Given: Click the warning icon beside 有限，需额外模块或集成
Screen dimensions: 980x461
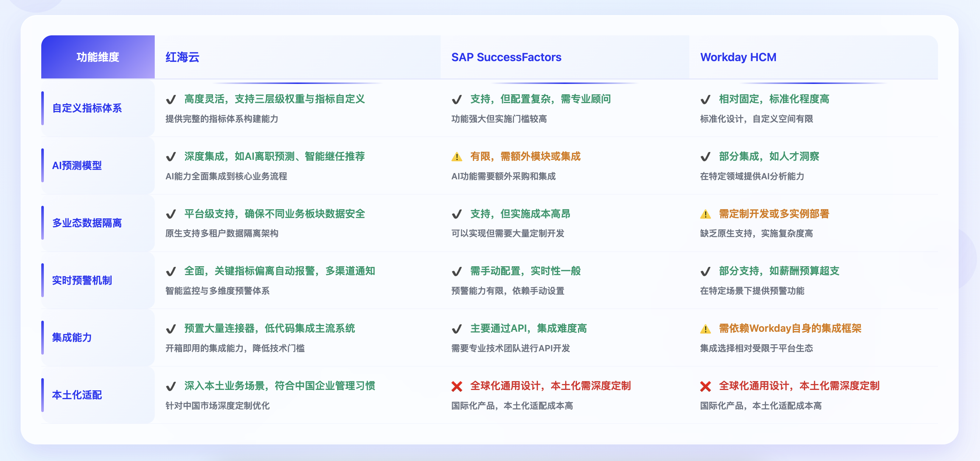Looking at the screenshot, I should [456, 157].
